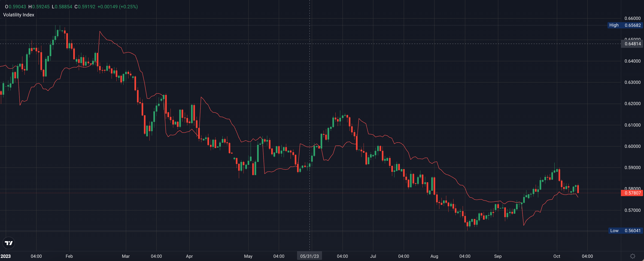Click the 05/31/23 crosshair date label
Screen dimensions: 644x261
click(310, 256)
